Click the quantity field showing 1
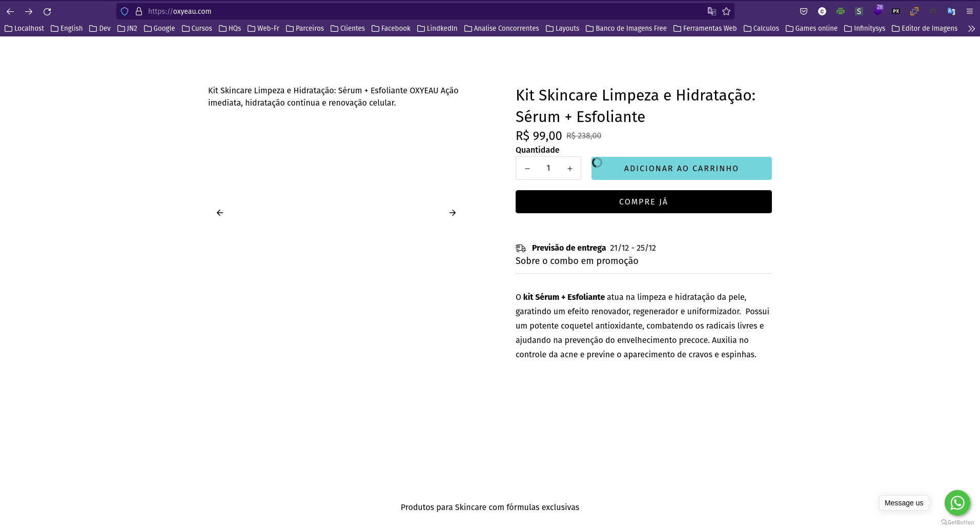This screenshot has width=980, height=529. click(548, 168)
